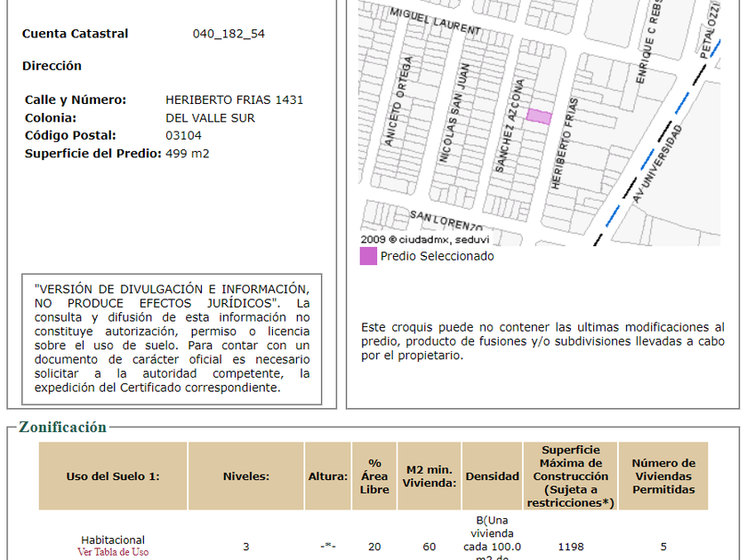Click the Cuenta Catastral label
This screenshot has width=747, height=560.
point(76,34)
